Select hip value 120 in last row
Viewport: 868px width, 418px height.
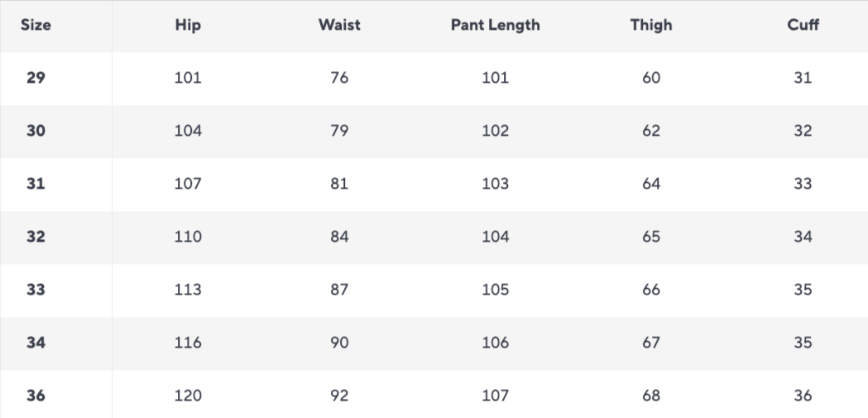(188, 396)
